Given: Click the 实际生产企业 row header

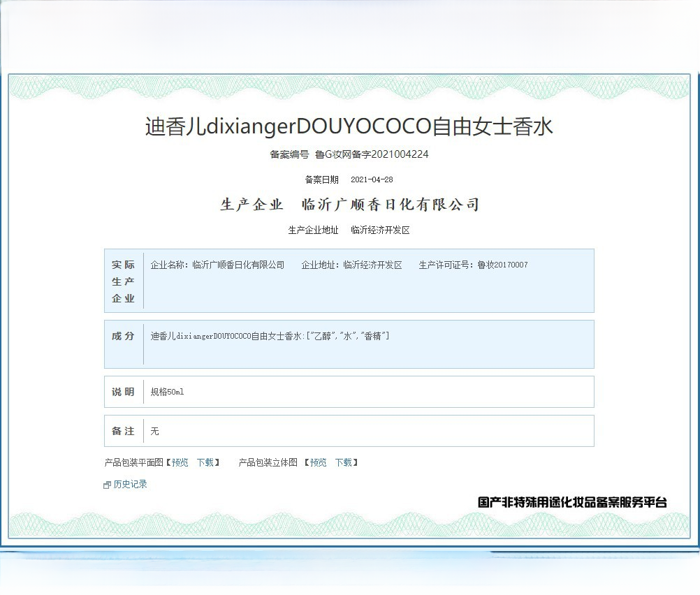Looking at the screenshot, I should point(124,281).
